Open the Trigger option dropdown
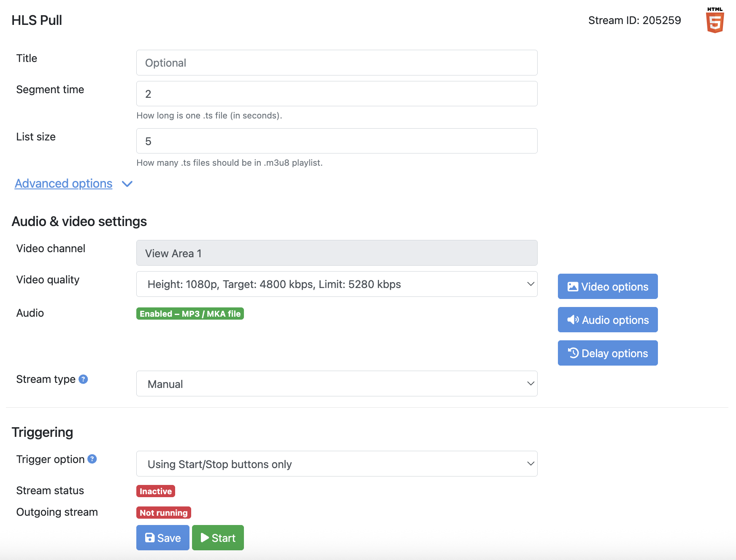This screenshot has height=560, width=736. point(337,464)
